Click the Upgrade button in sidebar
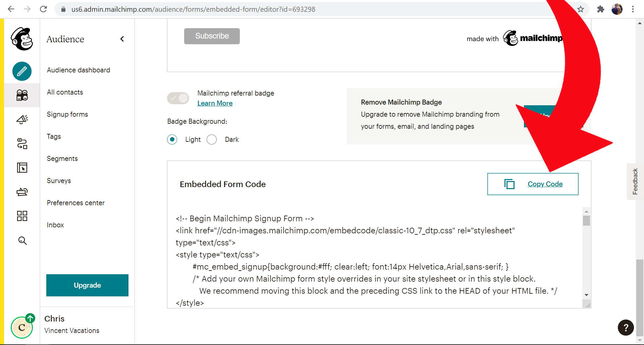The image size is (644, 345). [x=87, y=285]
